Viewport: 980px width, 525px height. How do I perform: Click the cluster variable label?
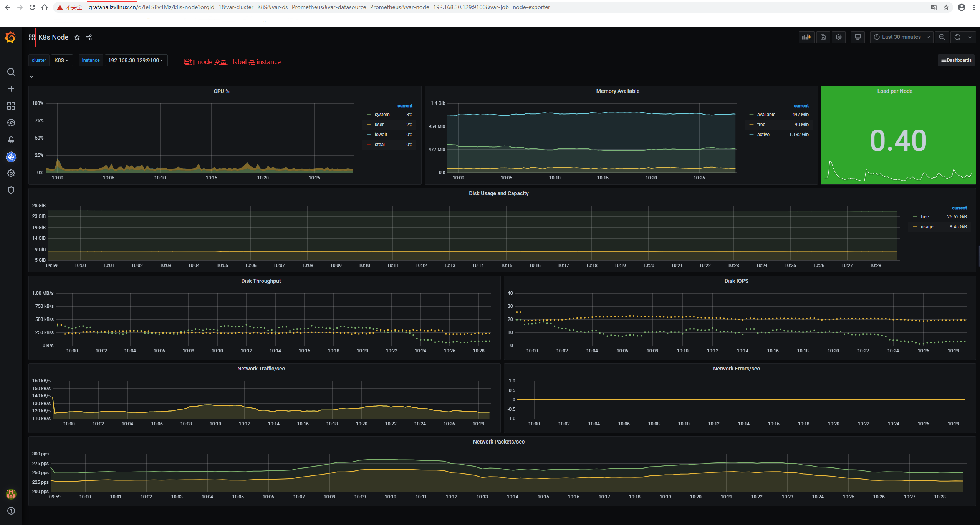(39, 60)
